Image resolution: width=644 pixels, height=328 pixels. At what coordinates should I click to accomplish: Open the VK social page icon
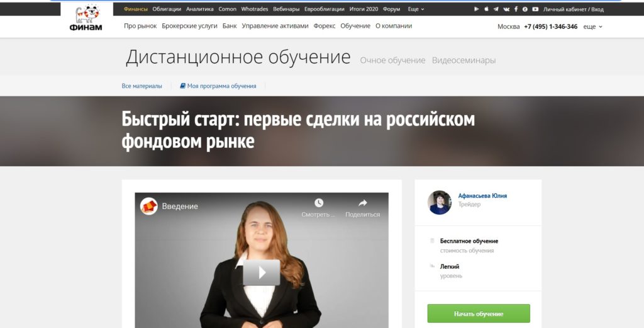506,9
